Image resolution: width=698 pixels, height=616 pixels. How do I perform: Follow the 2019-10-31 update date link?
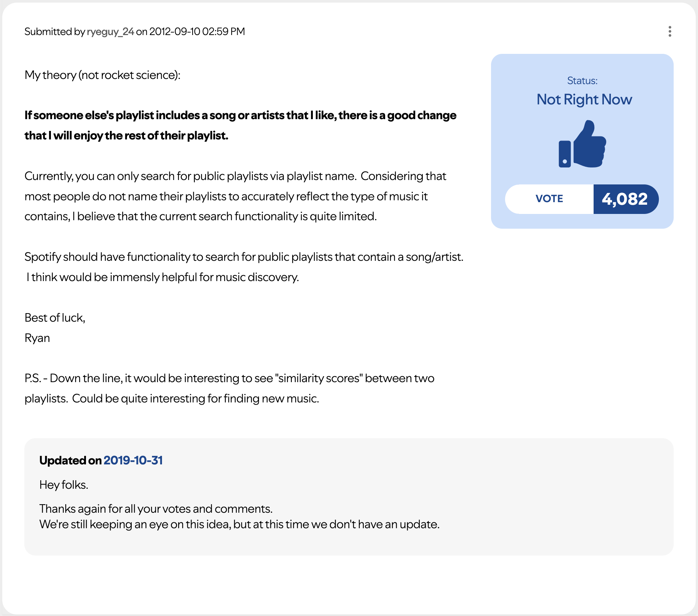(x=133, y=460)
